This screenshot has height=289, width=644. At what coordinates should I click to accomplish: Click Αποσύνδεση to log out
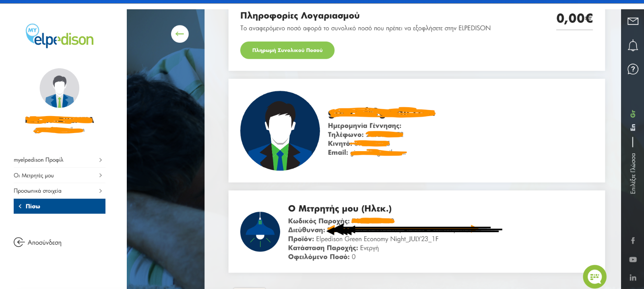click(45, 243)
